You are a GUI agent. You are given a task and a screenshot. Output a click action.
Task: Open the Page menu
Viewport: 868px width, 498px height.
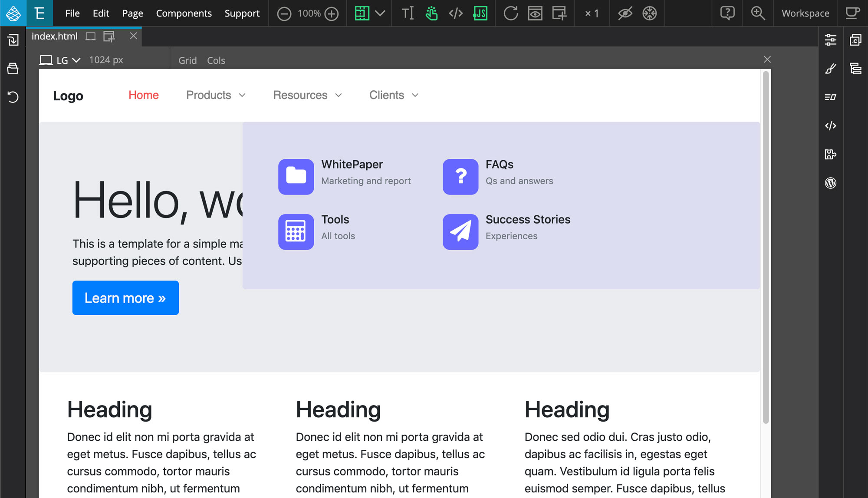pos(132,13)
